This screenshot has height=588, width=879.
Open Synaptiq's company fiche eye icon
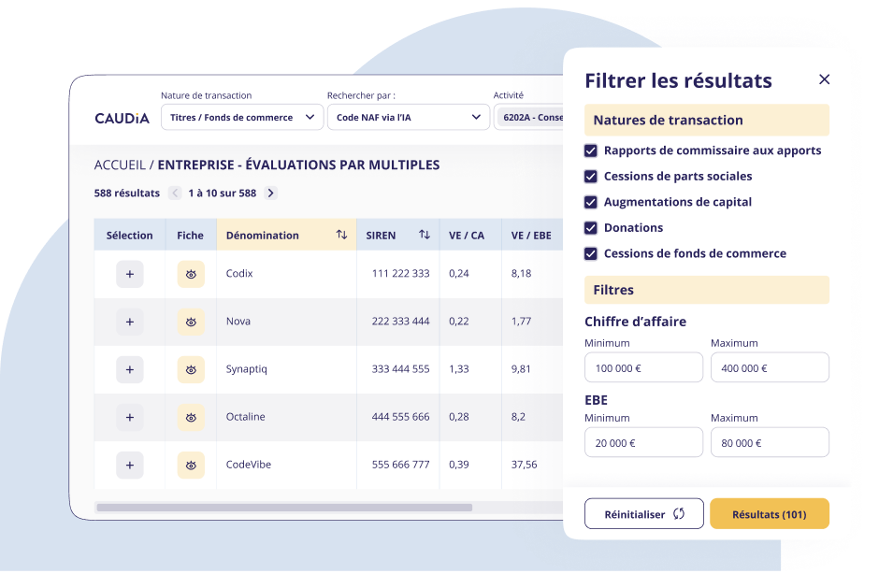190,368
